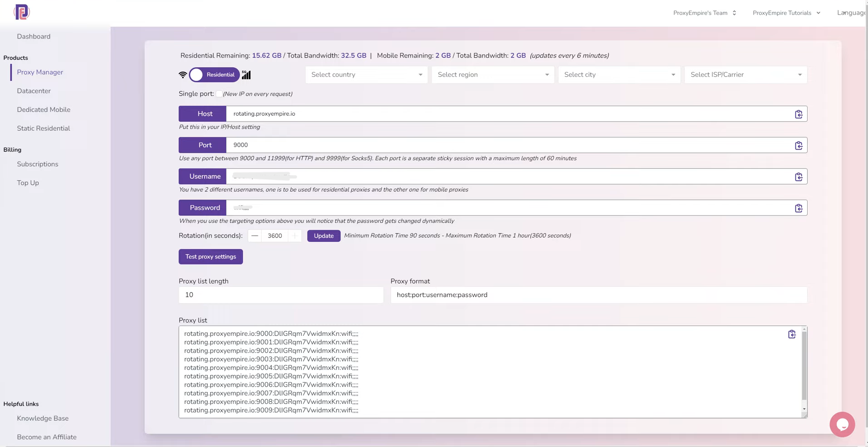Click the 5G mobile signal icon
This screenshot has height=447, width=868.
coord(246,75)
